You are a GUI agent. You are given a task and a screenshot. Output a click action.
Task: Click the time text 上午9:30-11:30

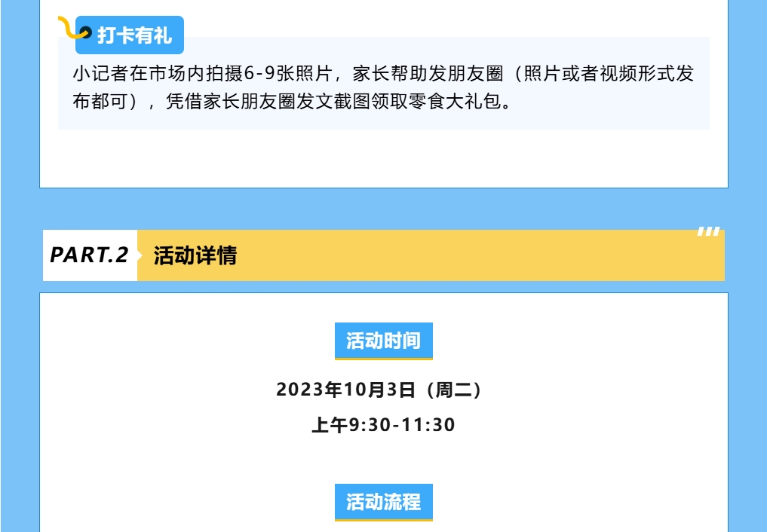pyautogui.click(x=383, y=425)
